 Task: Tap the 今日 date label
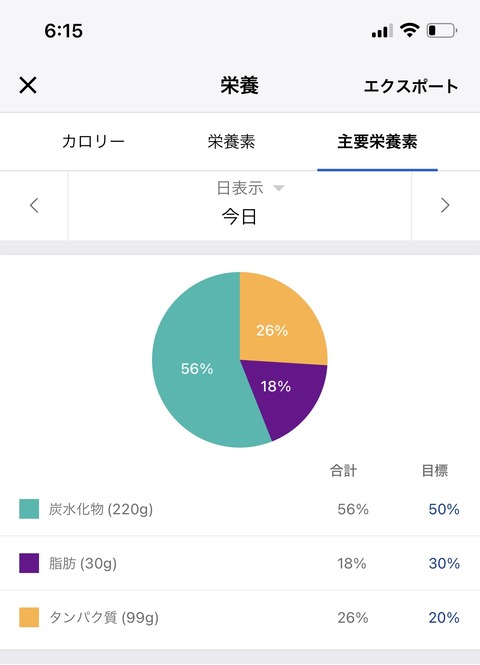[x=240, y=217]
